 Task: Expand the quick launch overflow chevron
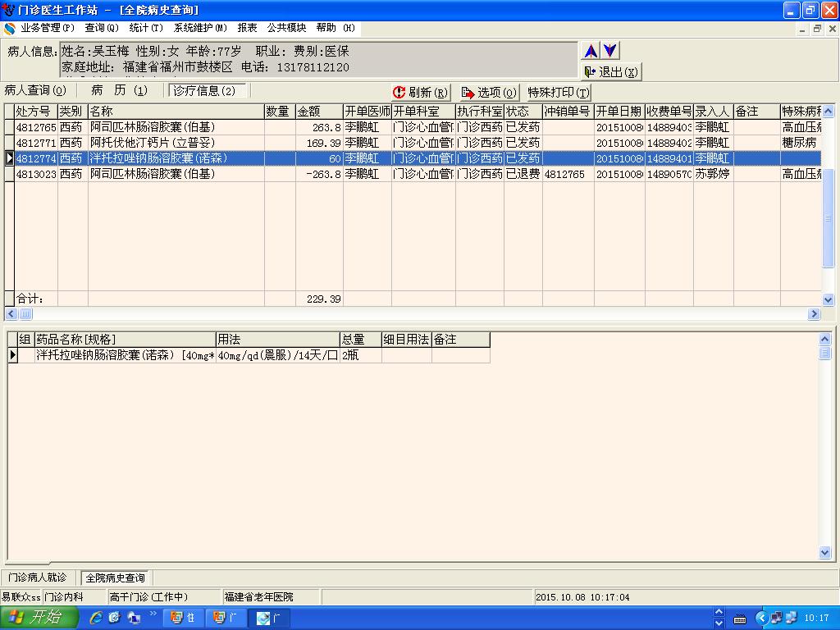pyautogui.click(x=153, y=614)
